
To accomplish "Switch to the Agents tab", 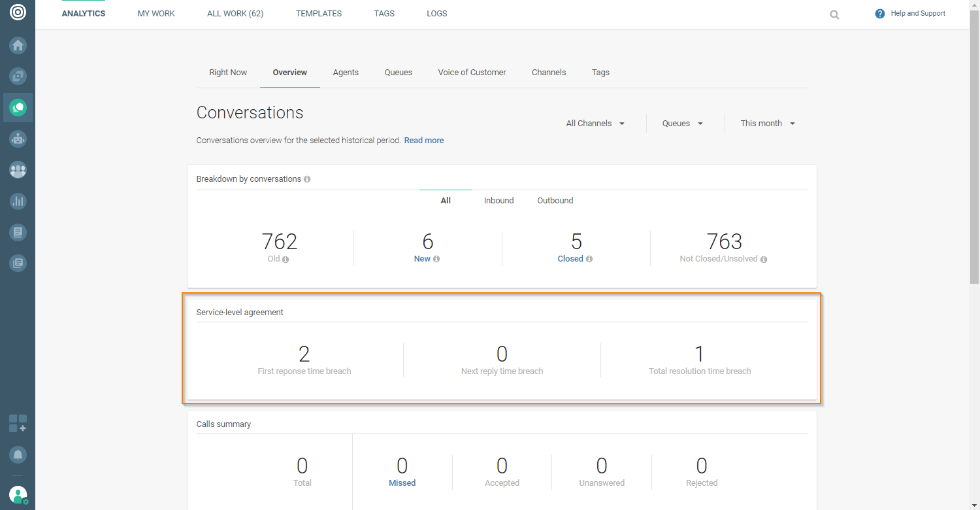I will click(x=346, y=73).
